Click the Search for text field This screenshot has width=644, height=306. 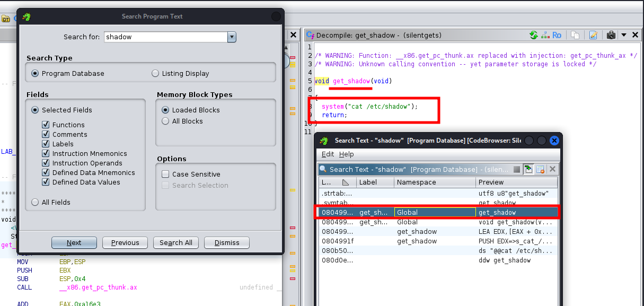coord(165,37)
